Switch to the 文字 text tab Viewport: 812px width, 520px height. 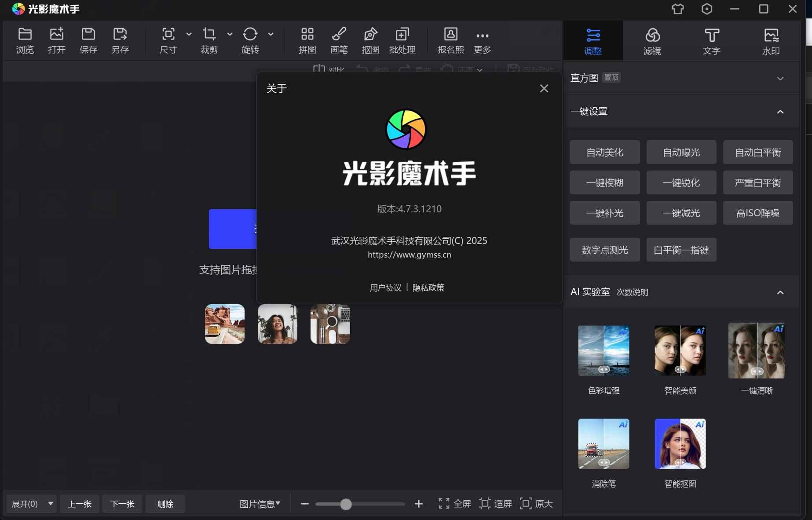pos(712,40)
